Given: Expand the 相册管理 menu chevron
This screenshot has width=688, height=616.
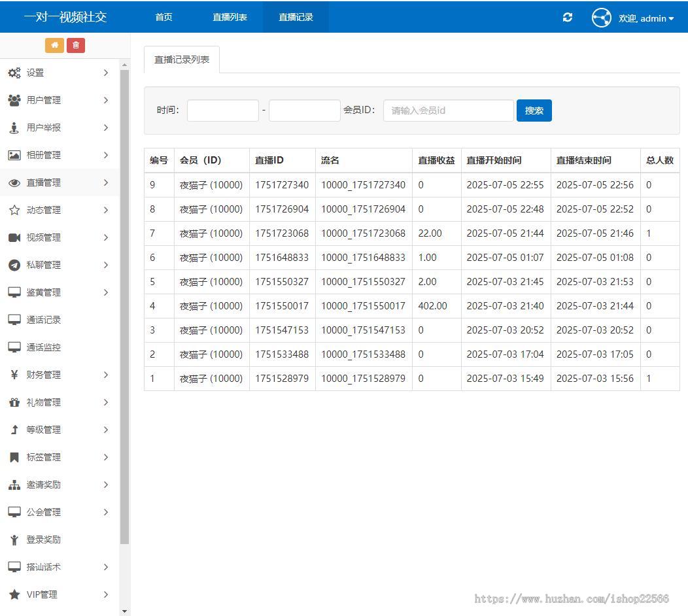Looking at the screenshot, I should (106, 155).
